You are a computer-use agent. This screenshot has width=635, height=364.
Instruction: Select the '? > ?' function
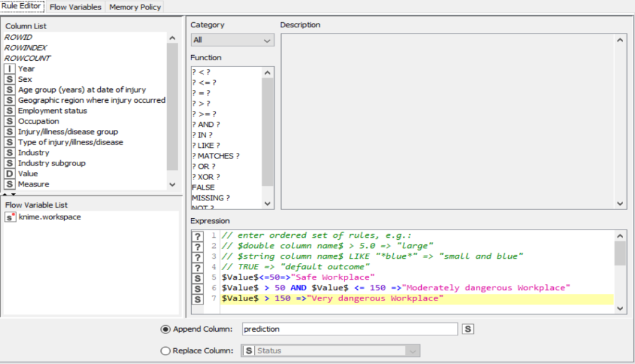coord(201,103)
